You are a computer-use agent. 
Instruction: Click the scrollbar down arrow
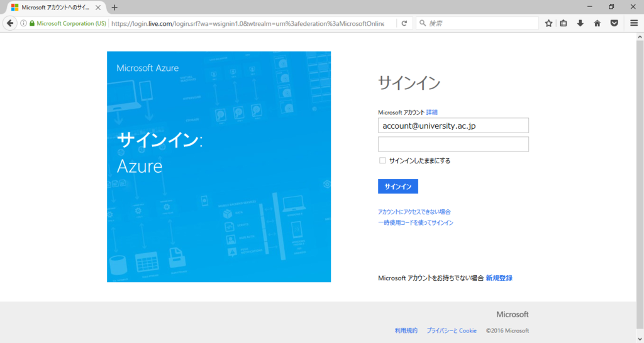[x=640, y=339]
